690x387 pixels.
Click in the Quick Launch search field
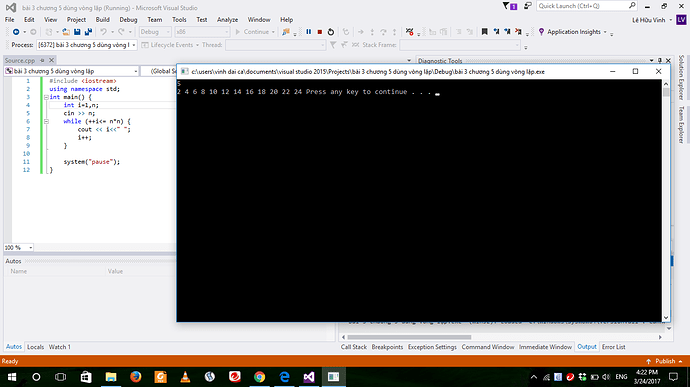point(583,6)
